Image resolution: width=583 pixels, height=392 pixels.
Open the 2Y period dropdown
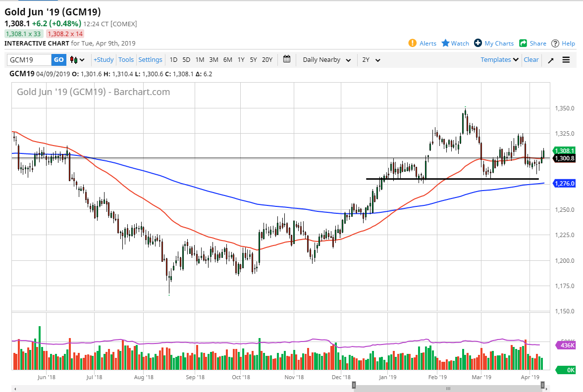(371, 60)
